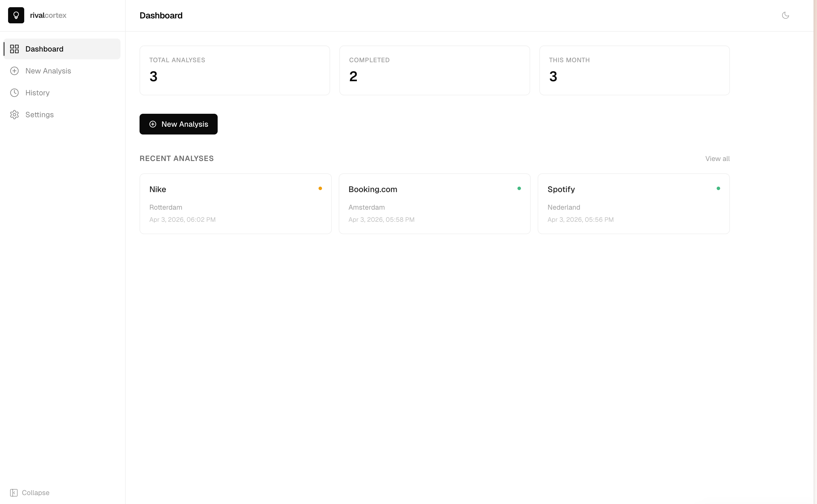The image size is (817, 504).
Task: Open the Booking.com Amsterdam analysis card
Action: click(434, 204)
